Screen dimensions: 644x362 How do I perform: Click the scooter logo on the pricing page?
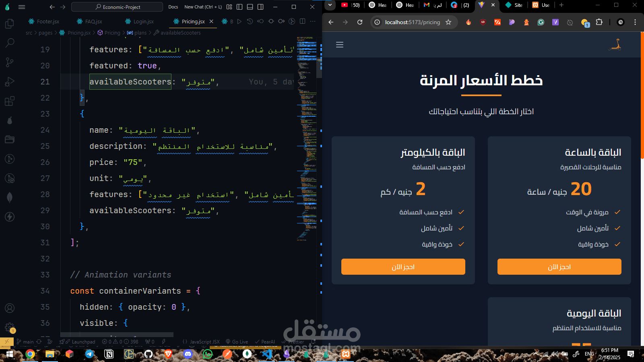615,45
